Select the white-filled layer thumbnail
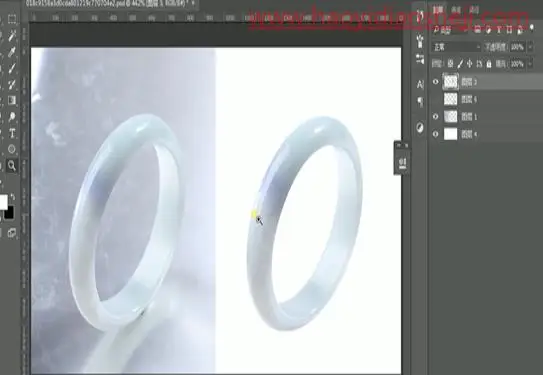Screen dimensions: 543x375 pyautogui.click(x=451, y=134)
